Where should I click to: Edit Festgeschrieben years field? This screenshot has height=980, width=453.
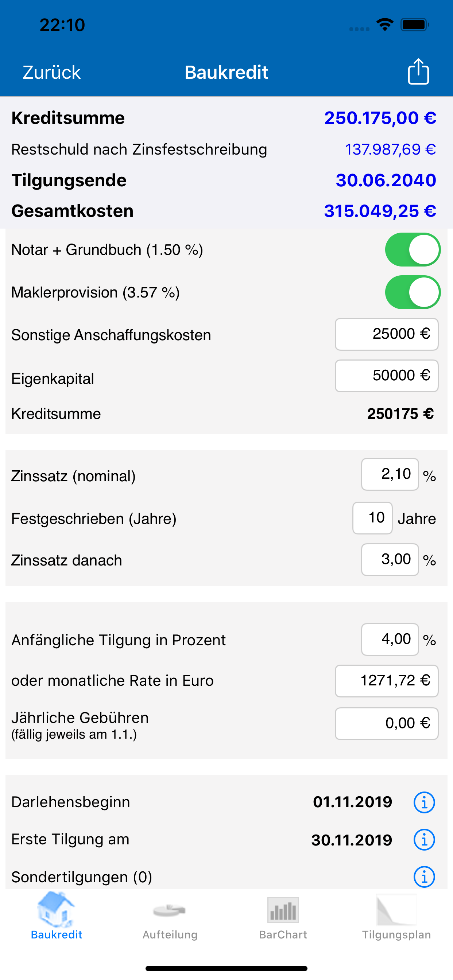pyautogui.click(x=372, y=518)
